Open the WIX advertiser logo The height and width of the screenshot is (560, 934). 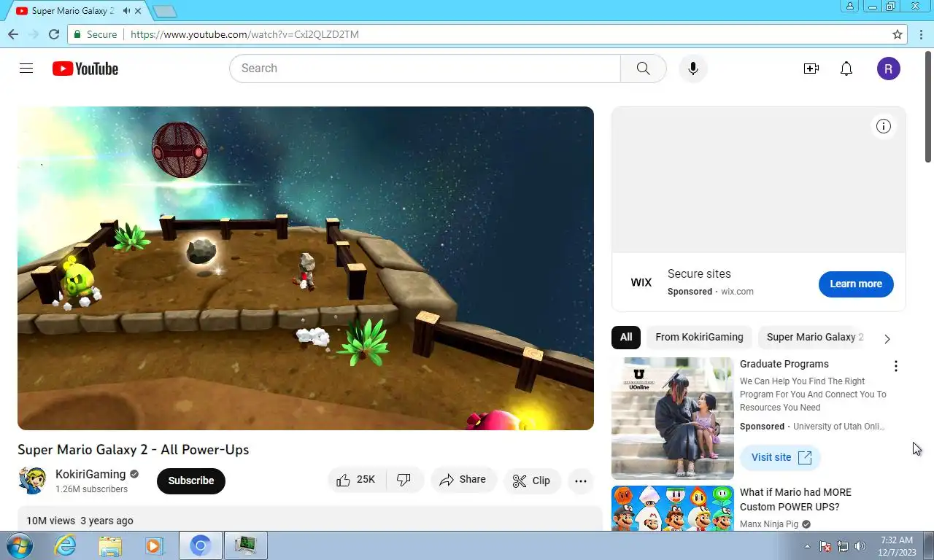click(x=641, y=282)
